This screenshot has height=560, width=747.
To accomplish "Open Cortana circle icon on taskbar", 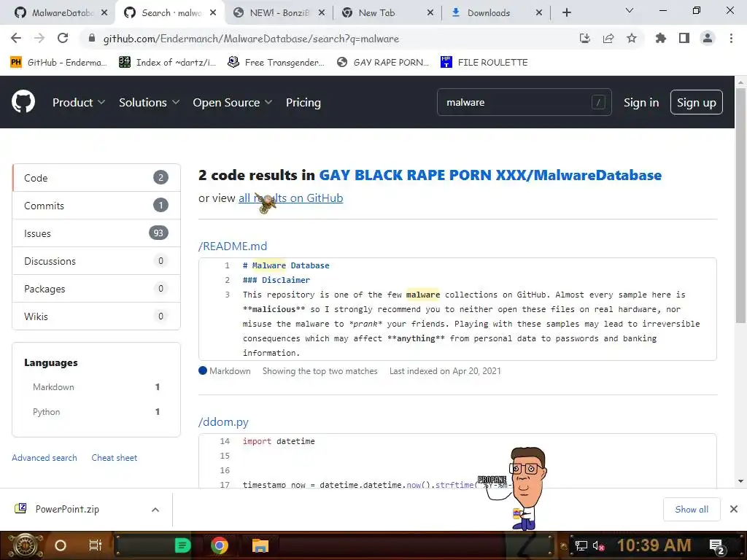I will [60, 545].
